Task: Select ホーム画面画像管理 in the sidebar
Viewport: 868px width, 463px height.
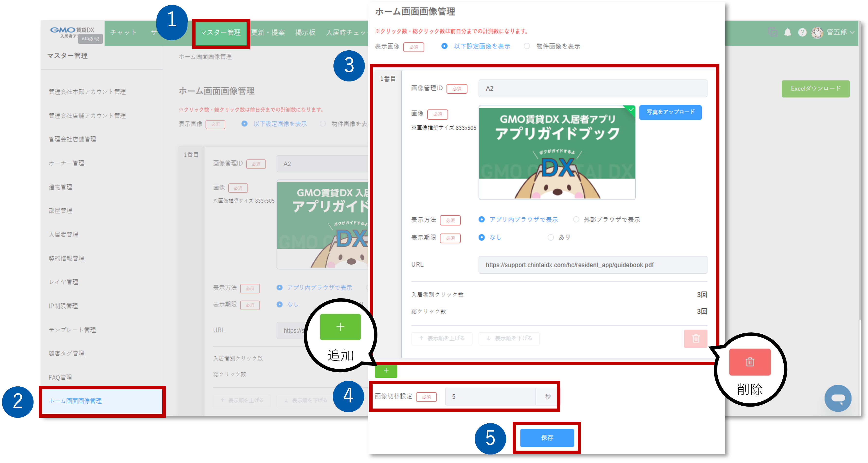Action: pyautogui.click(x=76, y=401)
